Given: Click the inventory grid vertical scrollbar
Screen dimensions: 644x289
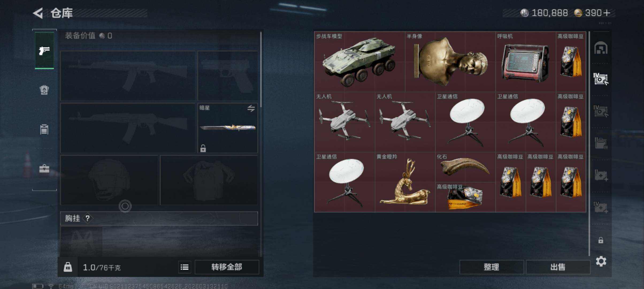Looking at the screenshot, I should [589, 144].
